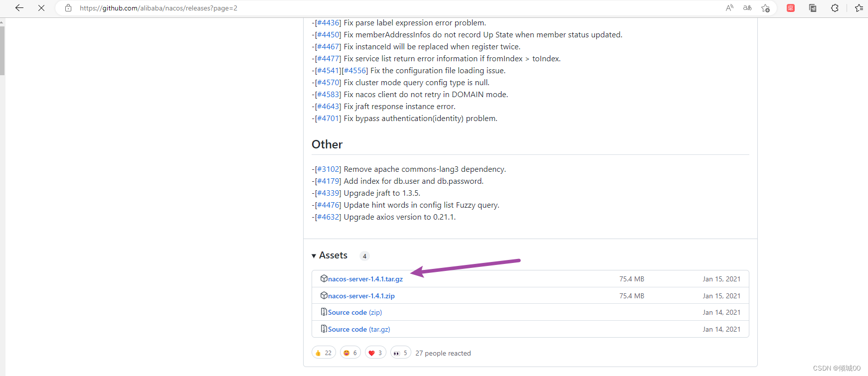Open issue #3102 link
The height and width of the screenshot is (376, 868).
tap(328, 169)
